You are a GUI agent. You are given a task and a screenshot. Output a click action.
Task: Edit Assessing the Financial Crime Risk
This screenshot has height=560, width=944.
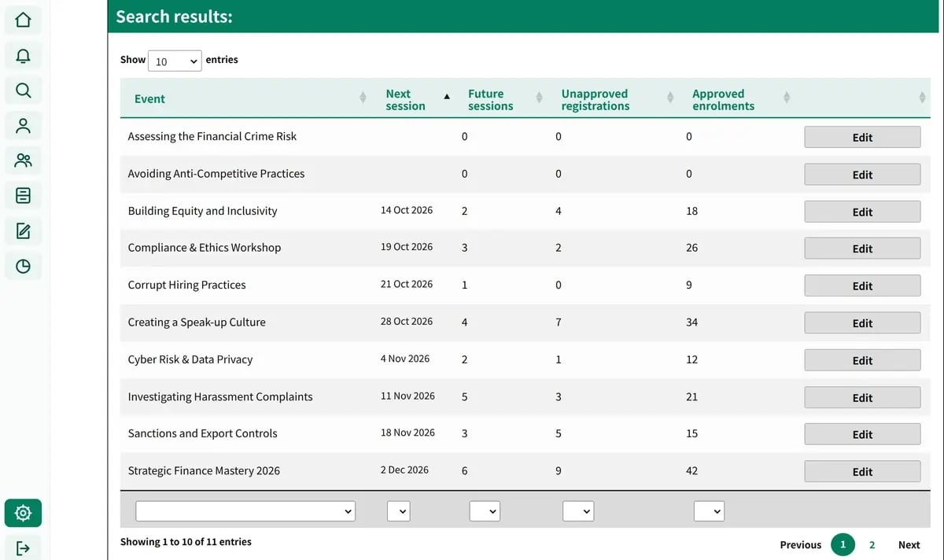[x=862, y=137]
